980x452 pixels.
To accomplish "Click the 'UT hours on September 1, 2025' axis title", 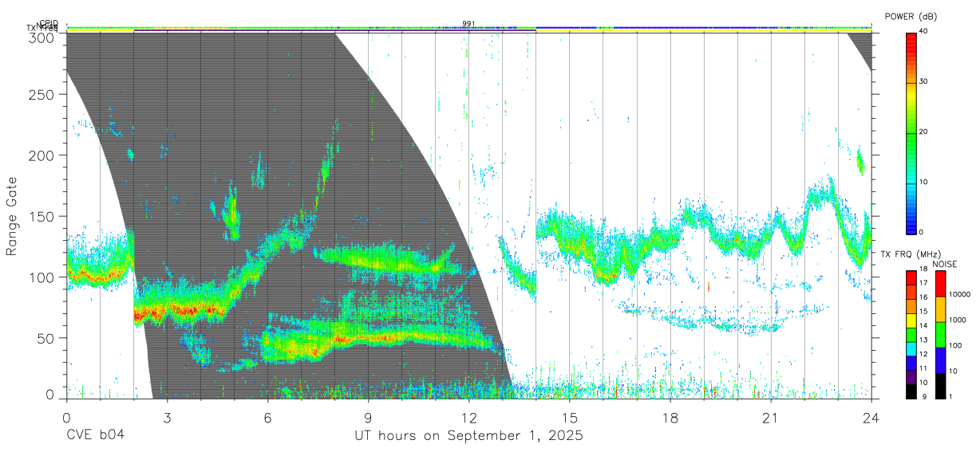I will 468,436.
